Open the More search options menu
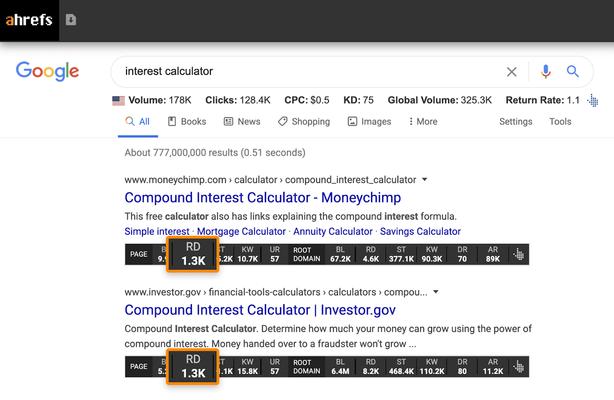Viewport: 614px width, 400px height. click(423, 122)
